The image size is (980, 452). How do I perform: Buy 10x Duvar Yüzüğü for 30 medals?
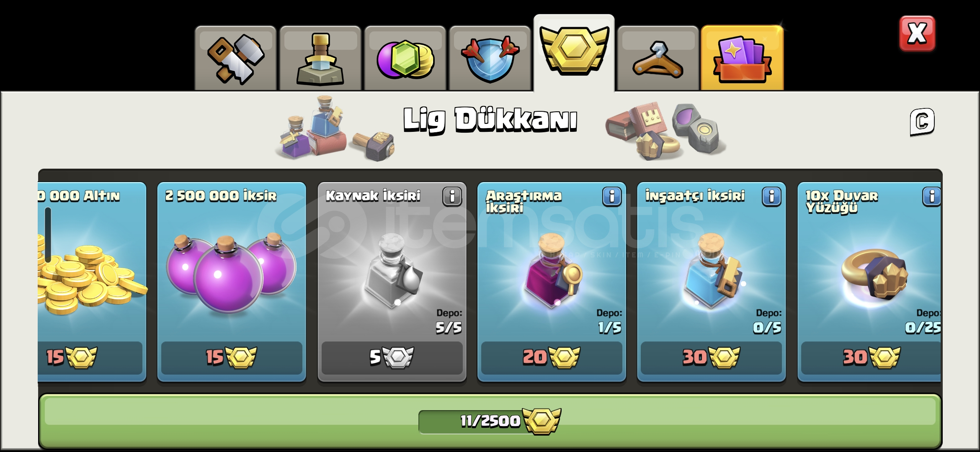(x=871, y=357)
